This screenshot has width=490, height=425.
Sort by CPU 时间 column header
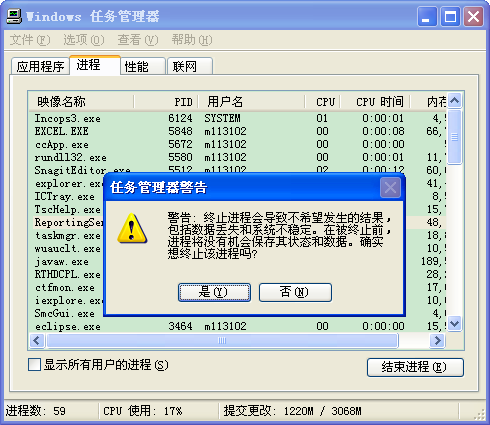[375, 102]
